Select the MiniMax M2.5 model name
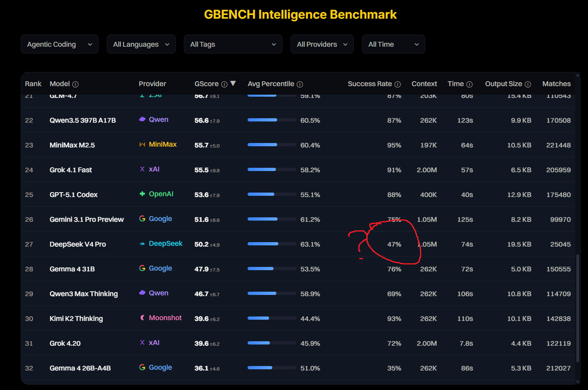The height and width of the screenshot is (390, 588). point(72,145)
